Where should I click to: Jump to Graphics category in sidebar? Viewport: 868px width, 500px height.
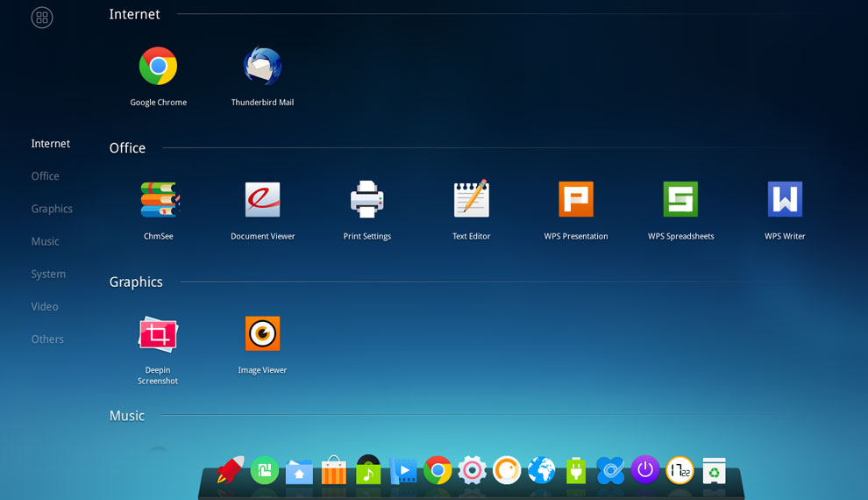point(52,209)
